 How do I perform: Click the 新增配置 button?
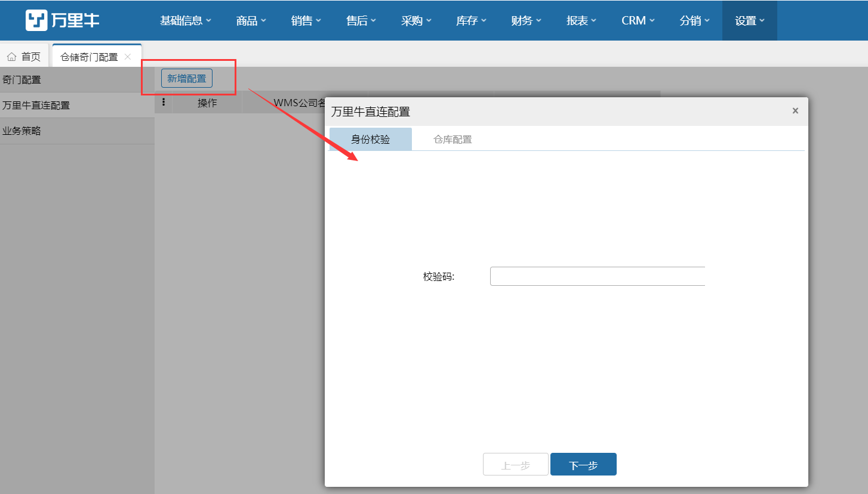(187, 78)
